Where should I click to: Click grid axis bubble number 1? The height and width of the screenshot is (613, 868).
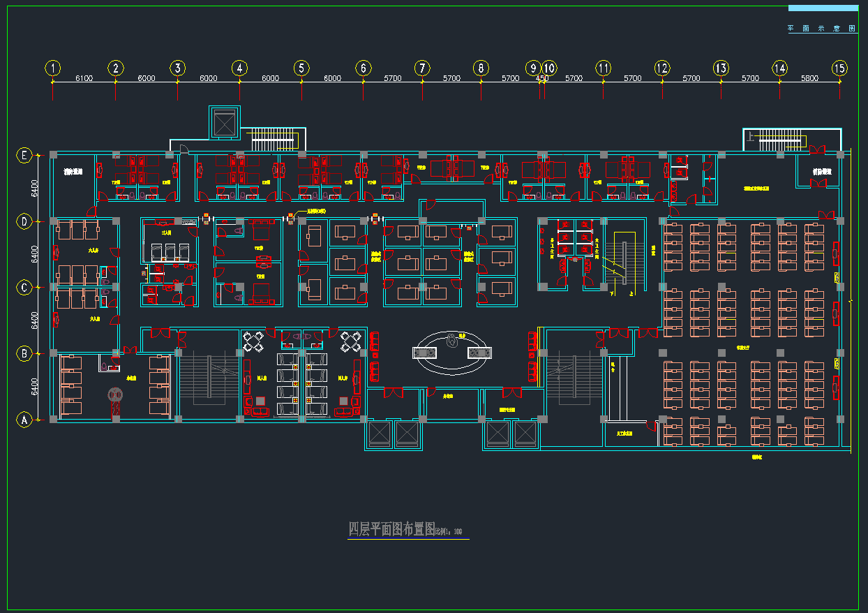(x=53, y=68)
